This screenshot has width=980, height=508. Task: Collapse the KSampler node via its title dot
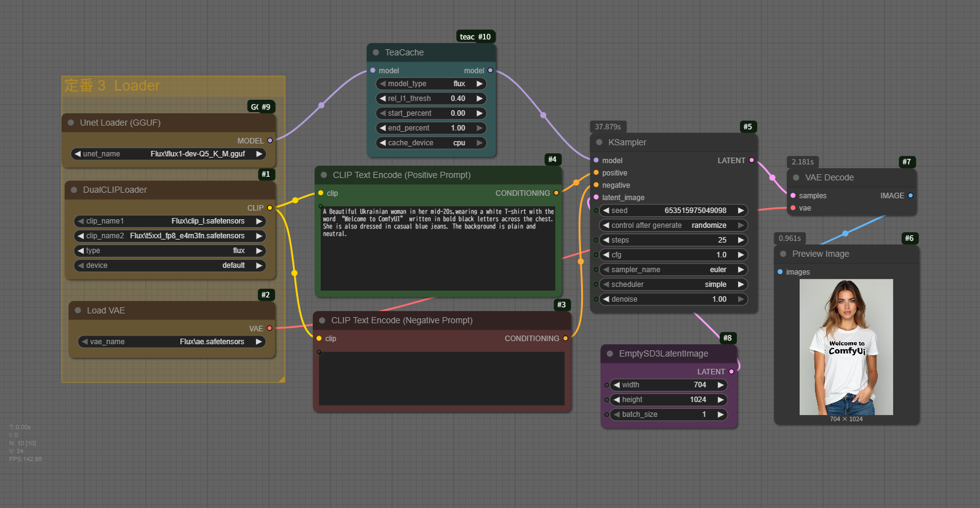pyautogui.click(x=599, y=142)
